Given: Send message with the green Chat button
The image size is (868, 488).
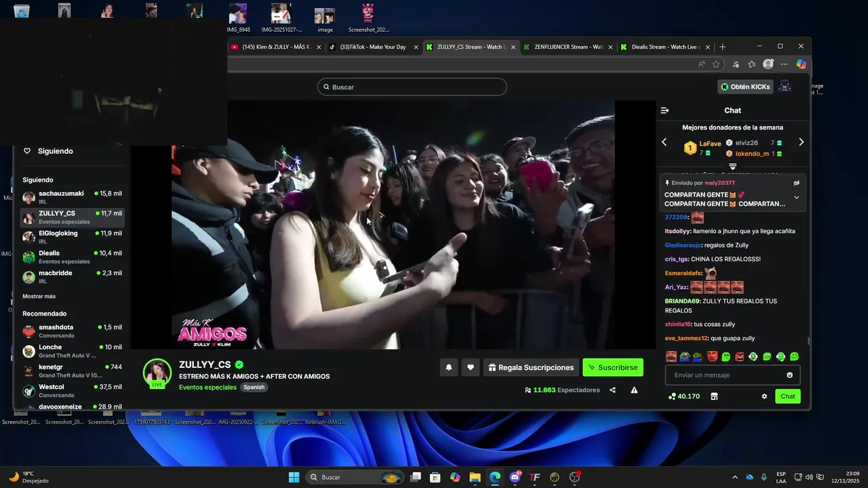Looking at the screenshot, I should pos(788,396).
